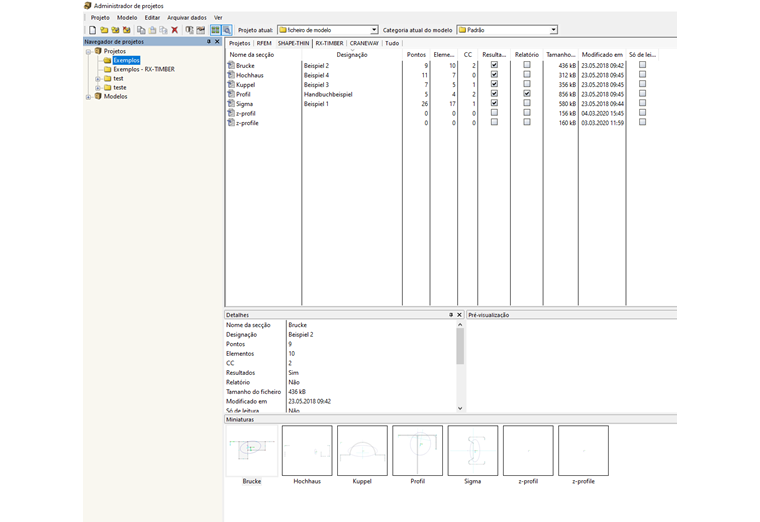
Task: Toggle Relatório checkbox for Kuppel
Action: coord(527,84)
